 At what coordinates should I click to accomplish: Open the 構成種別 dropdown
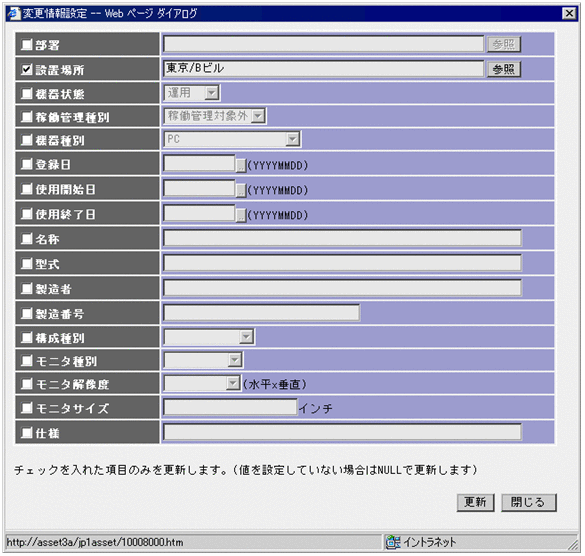(209, 337)
